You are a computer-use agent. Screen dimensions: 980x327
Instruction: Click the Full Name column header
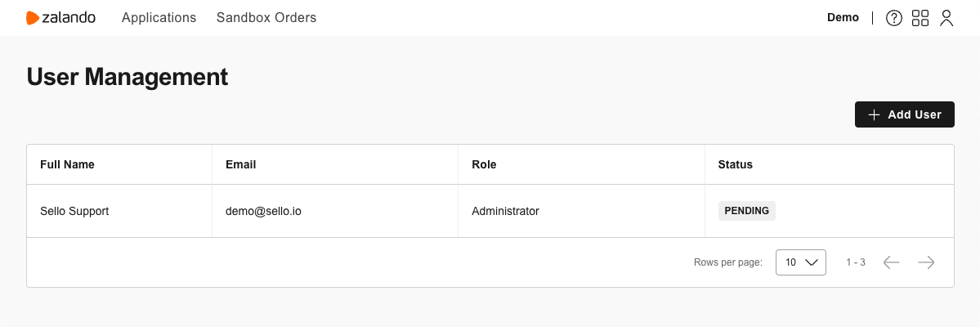68,164
